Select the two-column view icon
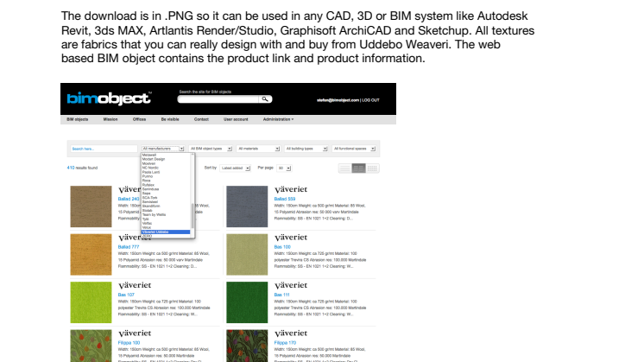 pos(358,168)
